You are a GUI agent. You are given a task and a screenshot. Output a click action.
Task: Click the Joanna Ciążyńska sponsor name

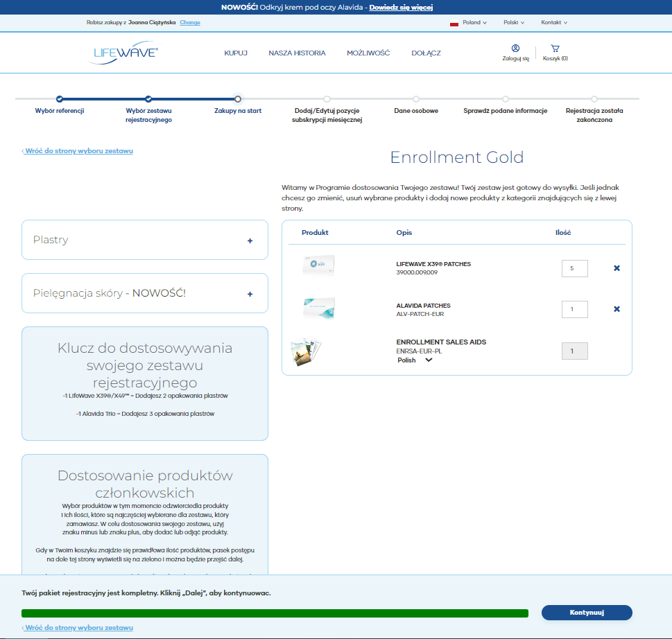pos(152,22)
